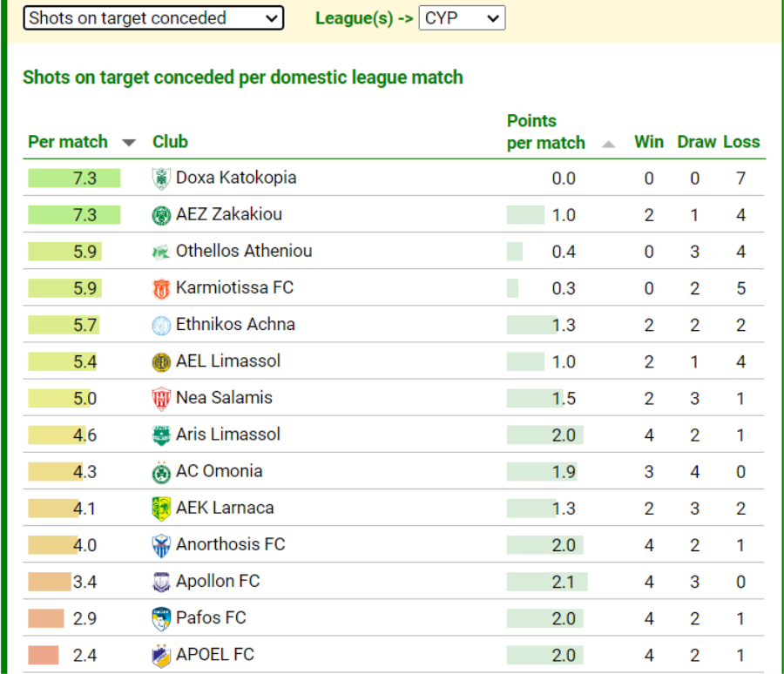This screenshot has height=674, width=784.
Task: Click the Points per match column header
Action: (545, 132)
